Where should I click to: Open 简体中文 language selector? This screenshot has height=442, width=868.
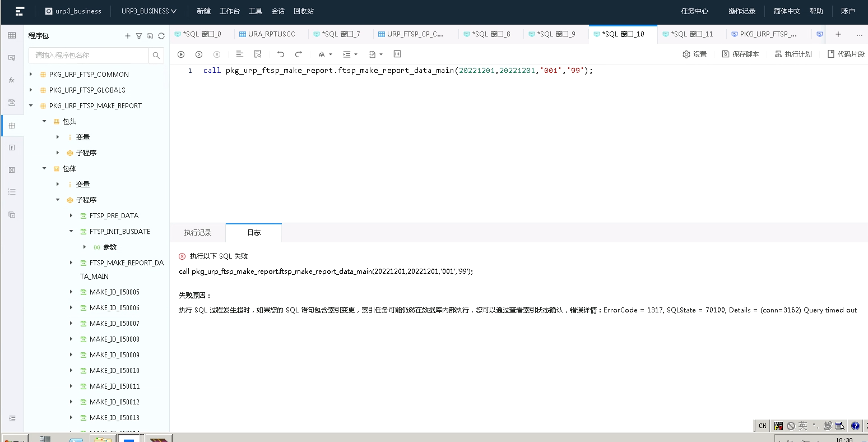point(787,11)
